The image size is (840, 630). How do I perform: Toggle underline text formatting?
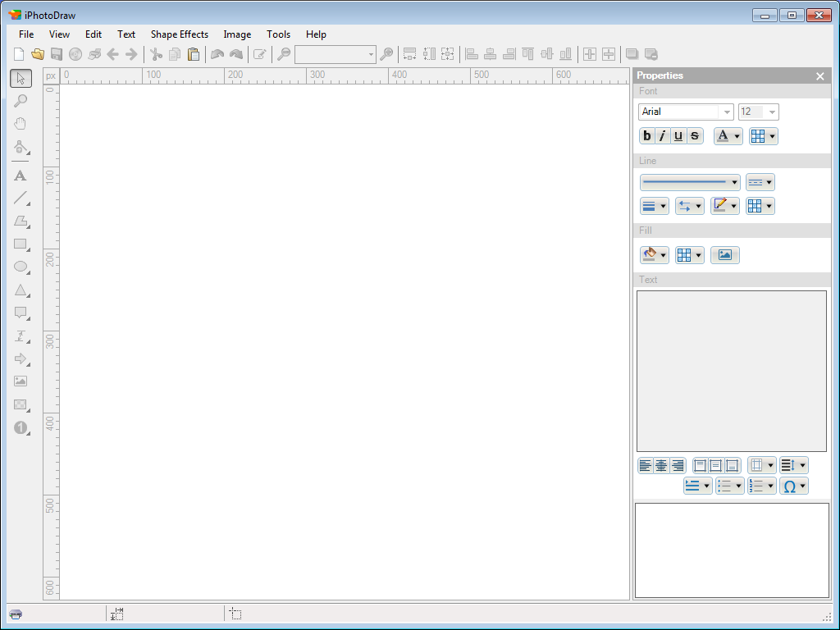(678, 135)
